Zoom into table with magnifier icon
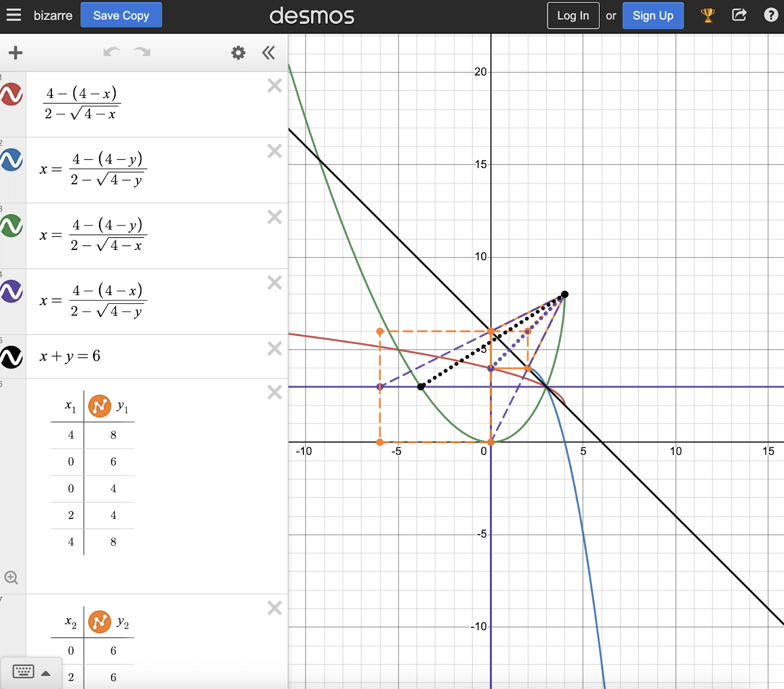This screenshot has height=689, width=784. [x=11, y=578]
